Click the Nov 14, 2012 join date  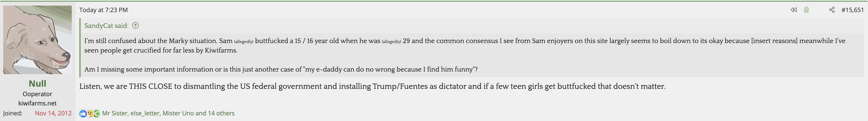tap(53, 113)
